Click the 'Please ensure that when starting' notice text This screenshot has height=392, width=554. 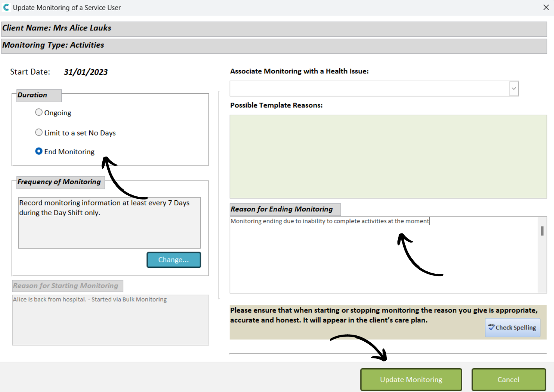coord(384,315)
